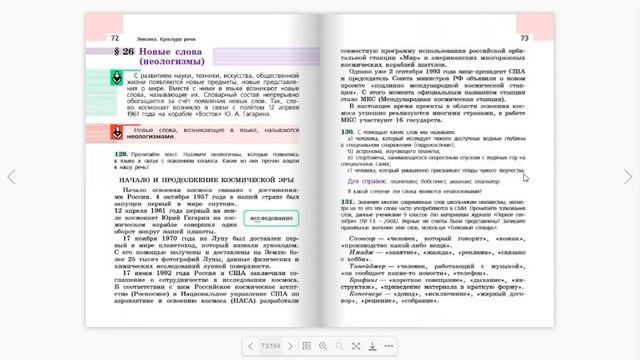640x360 pixels.
Task: Click exercise number 129
Action: (x=121, y=154)
